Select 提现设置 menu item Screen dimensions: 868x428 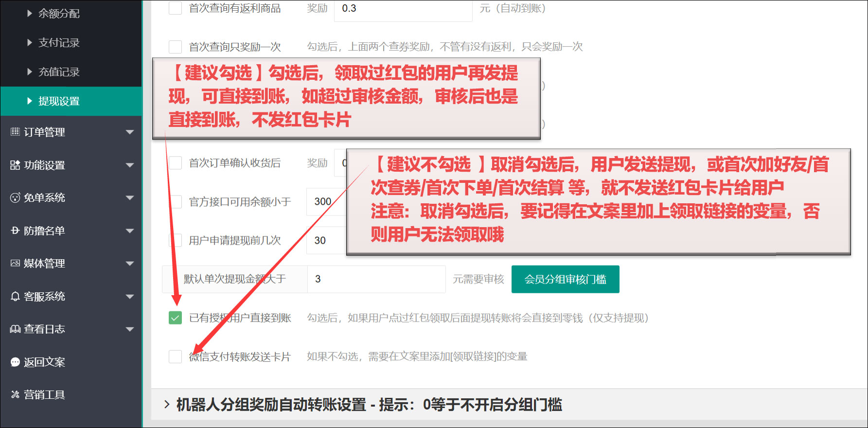click(x=71, y=101)
